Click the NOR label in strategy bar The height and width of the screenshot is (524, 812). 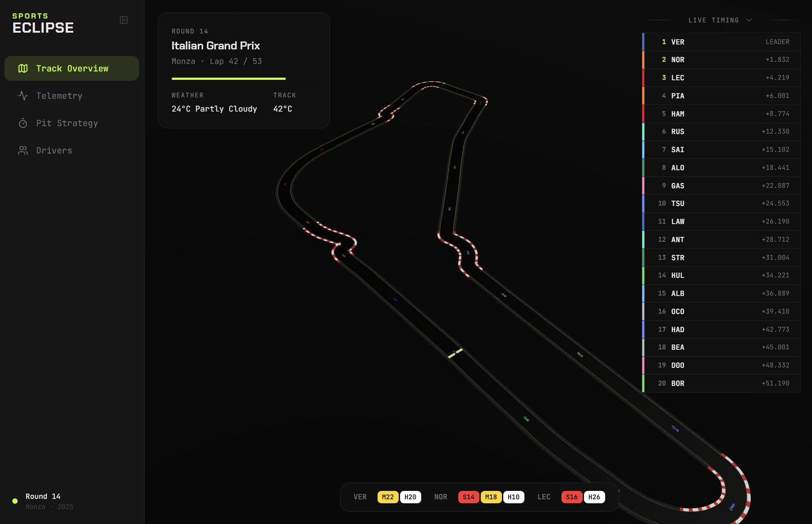click(x=441, y=497)
